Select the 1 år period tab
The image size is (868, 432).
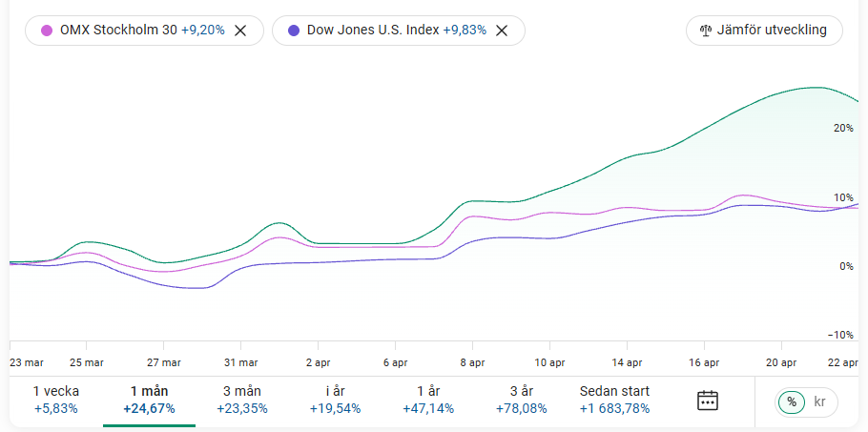[x=428, y=400]
